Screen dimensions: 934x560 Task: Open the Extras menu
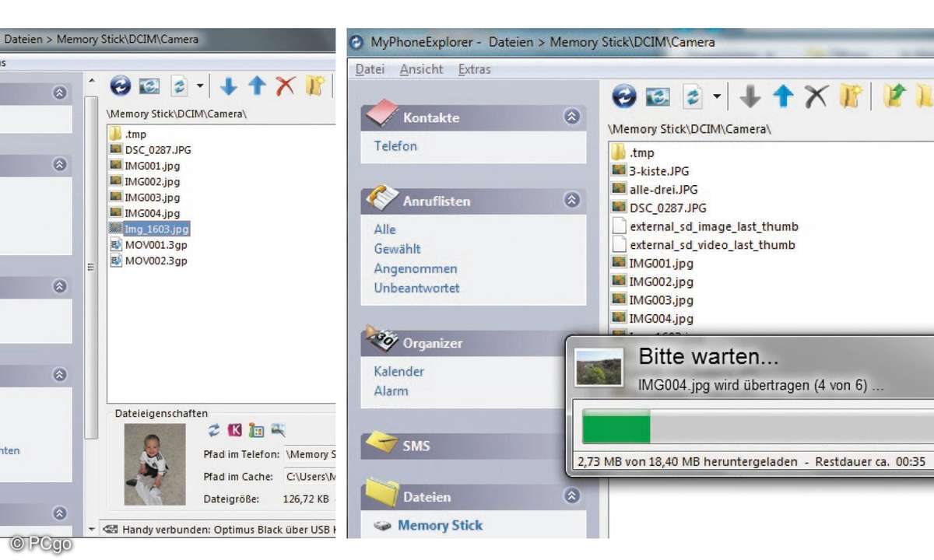click(475, 69)
